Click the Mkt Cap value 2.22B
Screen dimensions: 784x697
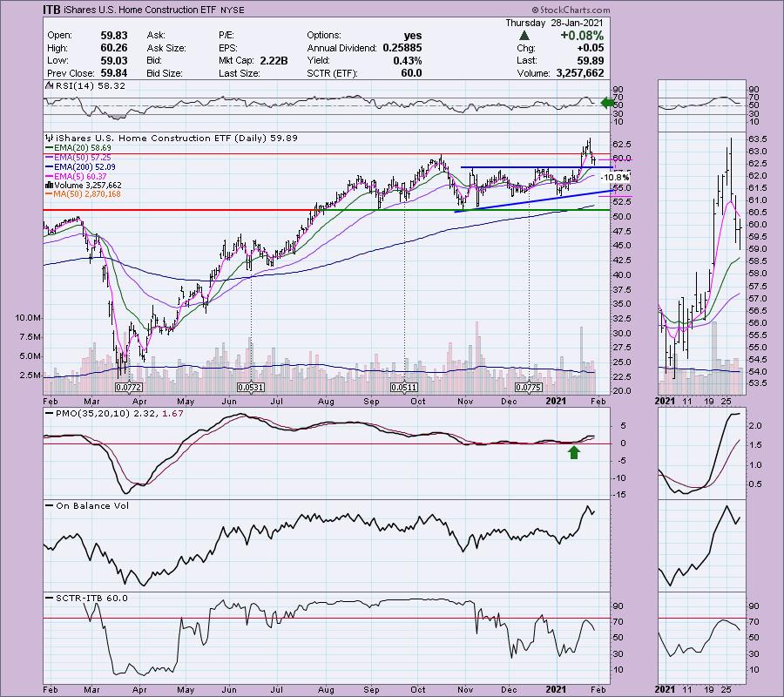274,60
